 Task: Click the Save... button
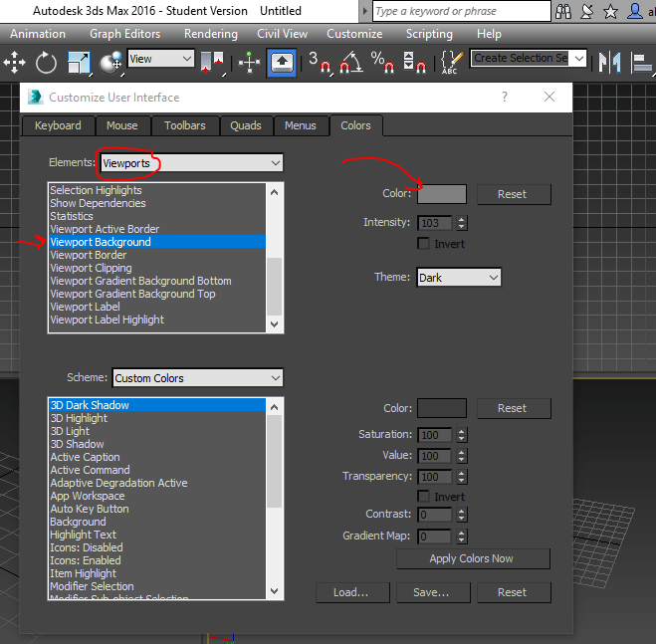click(x=433, y=592)
